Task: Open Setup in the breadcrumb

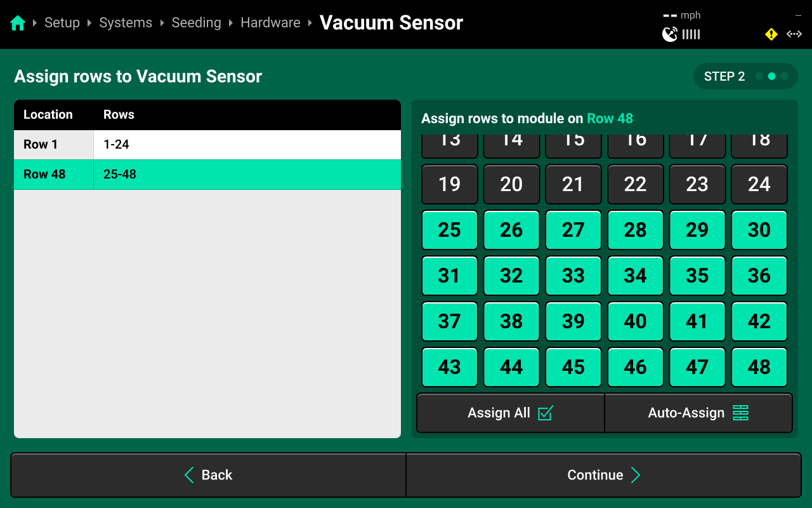Action: point(62,23)
